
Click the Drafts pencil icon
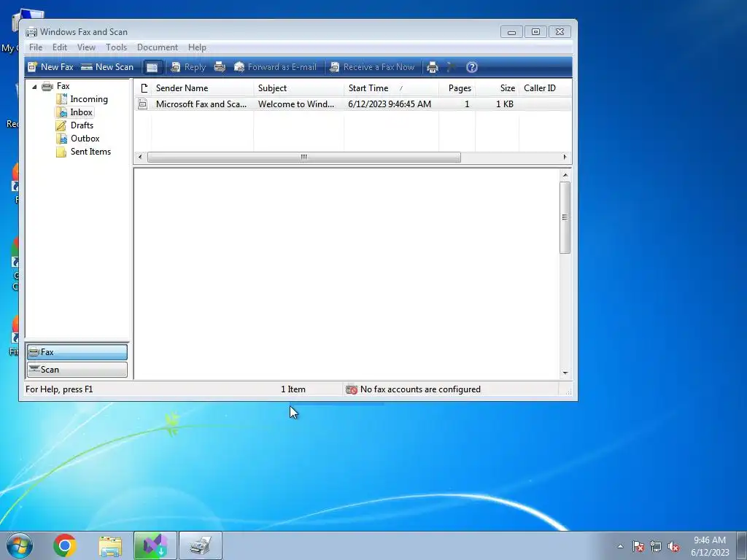(x=61, y=125)
